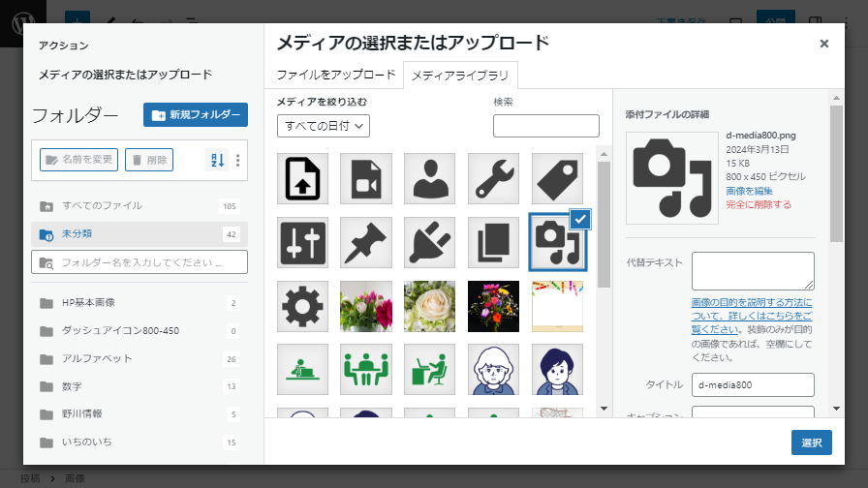
Task: Uncheck the selected d-media800 image checkmark
Action: pos(579,220)
